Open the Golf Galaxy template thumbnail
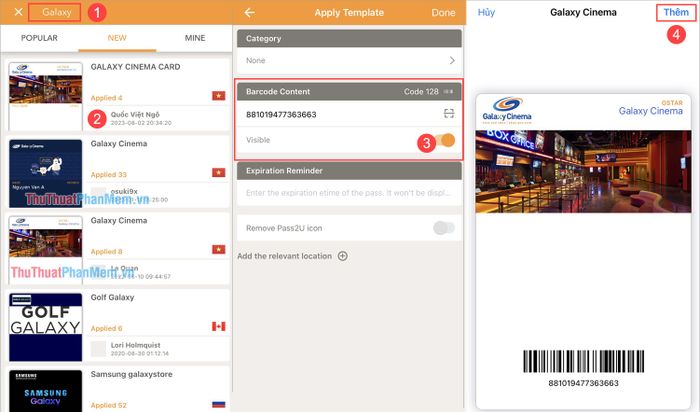Image resolution: width=700 pixels, height=412 pixels. pyautogui.click(x=46, y=327)
